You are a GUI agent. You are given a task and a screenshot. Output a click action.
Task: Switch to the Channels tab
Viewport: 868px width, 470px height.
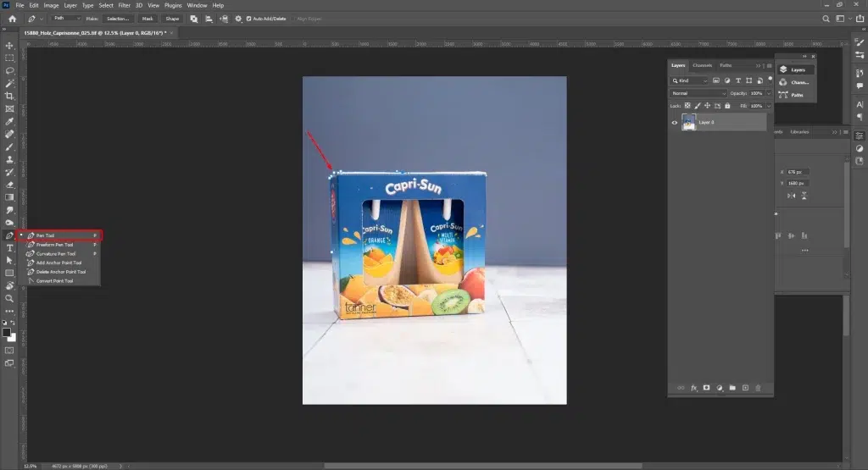702,65
